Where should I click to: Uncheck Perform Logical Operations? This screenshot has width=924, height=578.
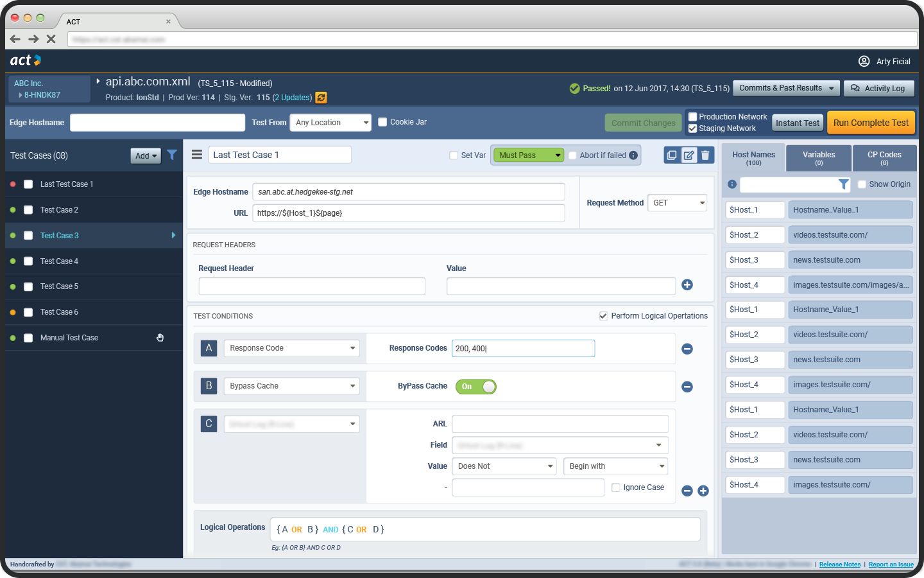pyautogui.click(x=603, y=316)
